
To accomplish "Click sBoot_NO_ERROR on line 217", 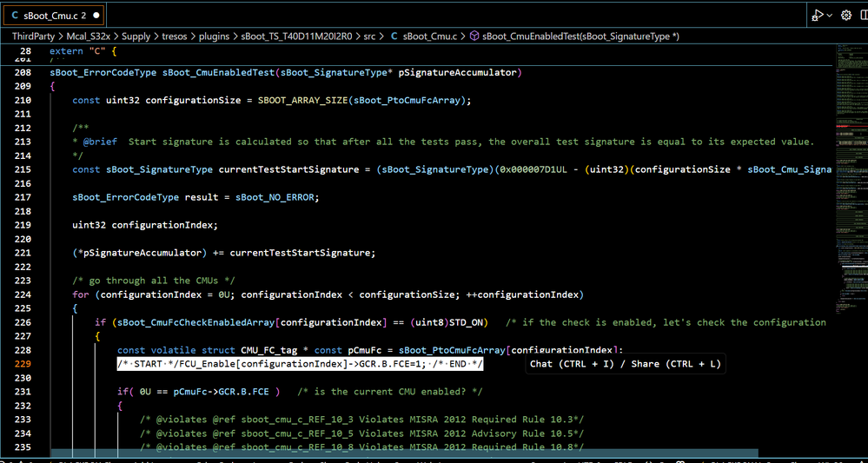I will coord(277,197).
